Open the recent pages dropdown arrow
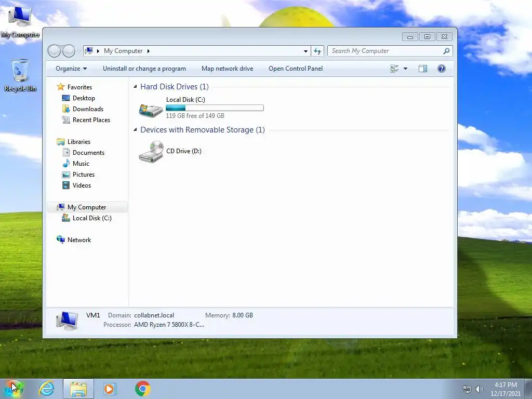532x399 pixels. tap(79, 51)
